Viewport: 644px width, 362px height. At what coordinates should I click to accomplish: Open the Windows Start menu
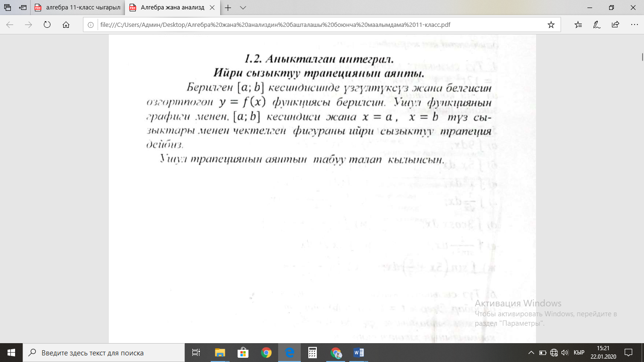(x=11, y=353)
